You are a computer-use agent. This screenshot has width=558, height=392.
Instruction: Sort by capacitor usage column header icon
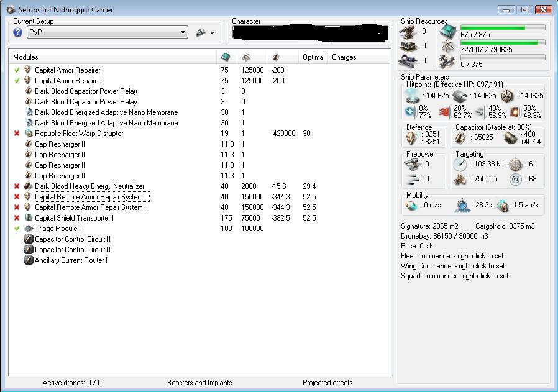(x=276, y=57)
